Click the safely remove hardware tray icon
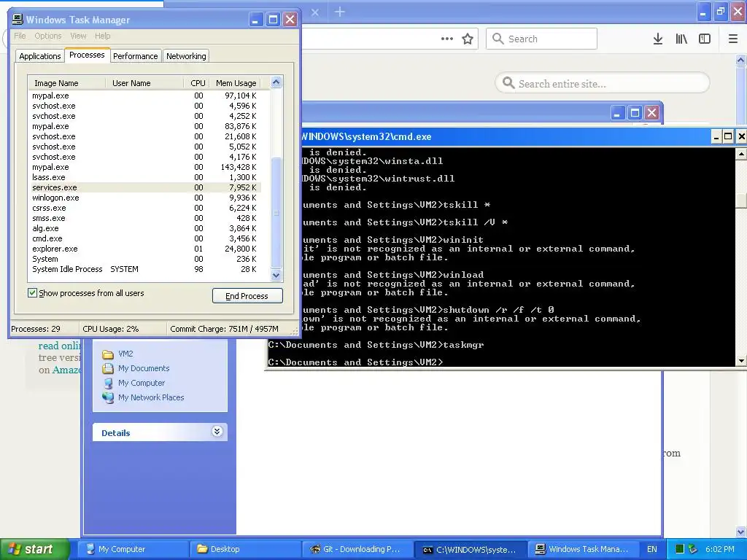The width and height of the screenshot is (747, 560). (x=693, y=549)
